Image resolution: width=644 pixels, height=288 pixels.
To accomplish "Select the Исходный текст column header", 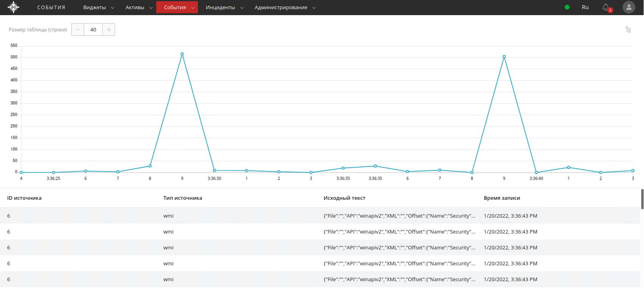I will (344, 198).
